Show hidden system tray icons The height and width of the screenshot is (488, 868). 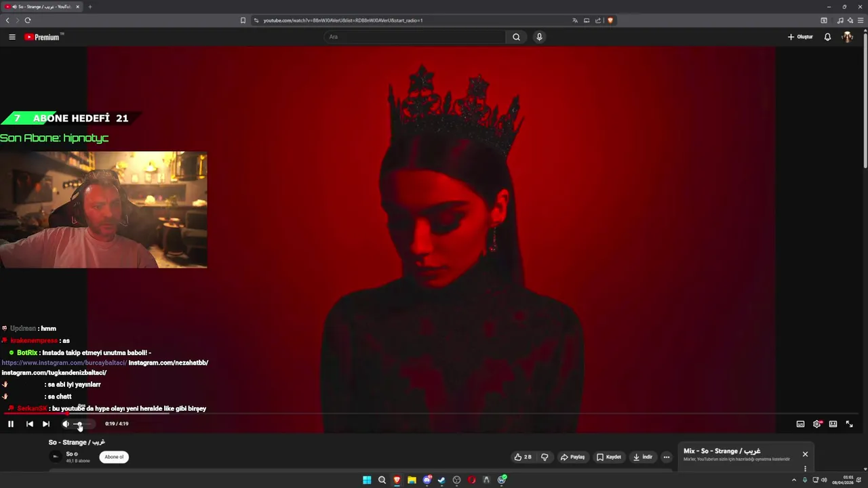point(794,480)
